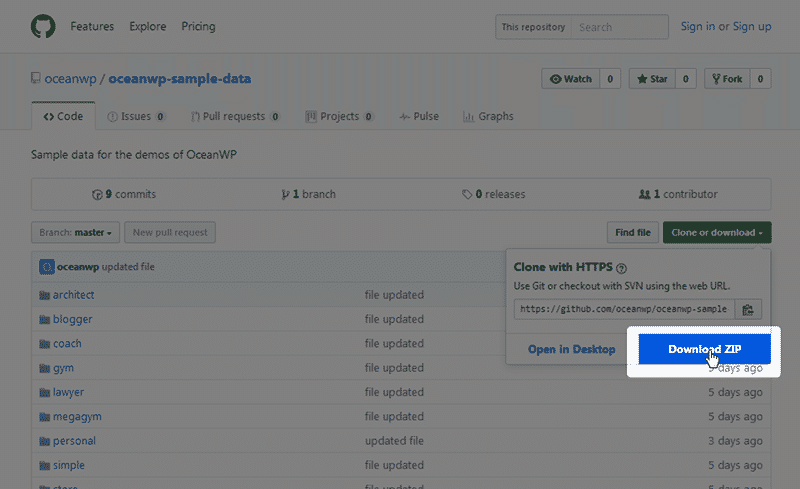
Task: Open the oceanwp owner profile link
Action: click(x=70, y=79)
